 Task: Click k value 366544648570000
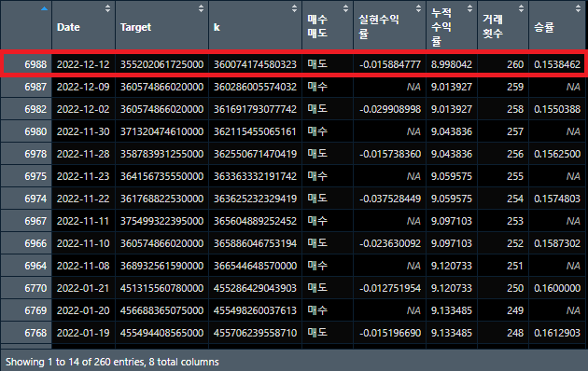[x=255, y=266]
